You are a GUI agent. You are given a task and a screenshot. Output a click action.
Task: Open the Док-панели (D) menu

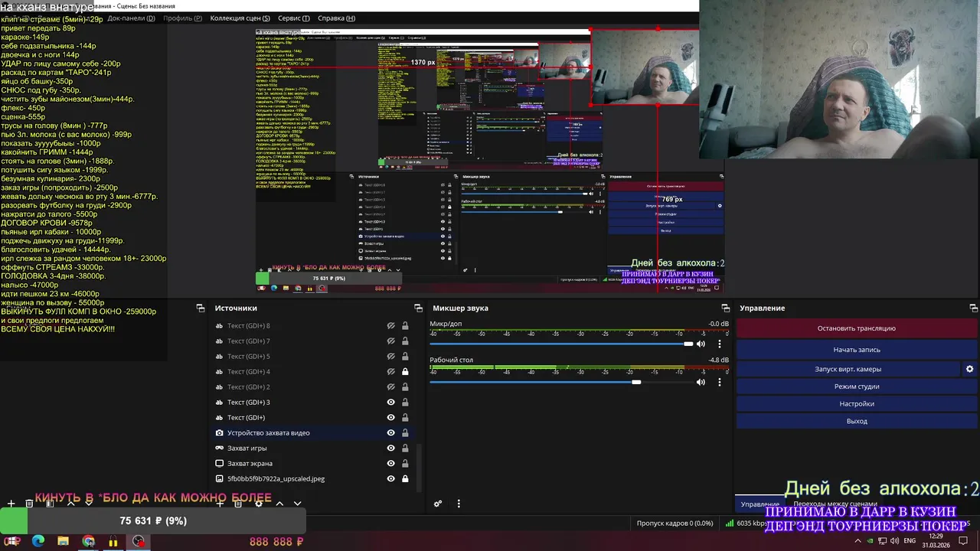pyautogui.click(x=131, y=18)
